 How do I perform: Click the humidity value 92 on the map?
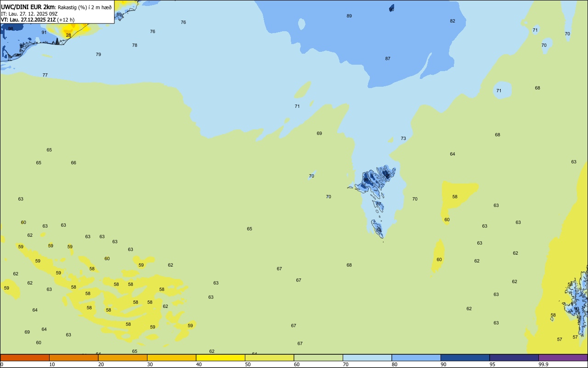point(22,46)
